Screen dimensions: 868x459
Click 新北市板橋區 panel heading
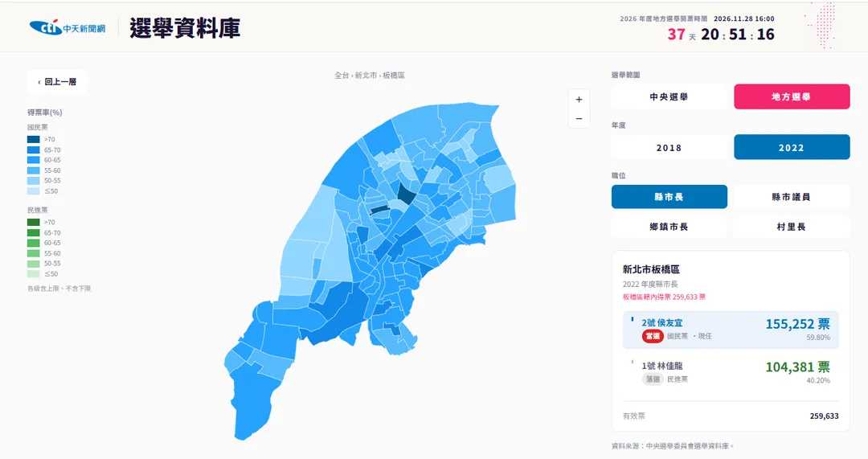coord(651,269)
